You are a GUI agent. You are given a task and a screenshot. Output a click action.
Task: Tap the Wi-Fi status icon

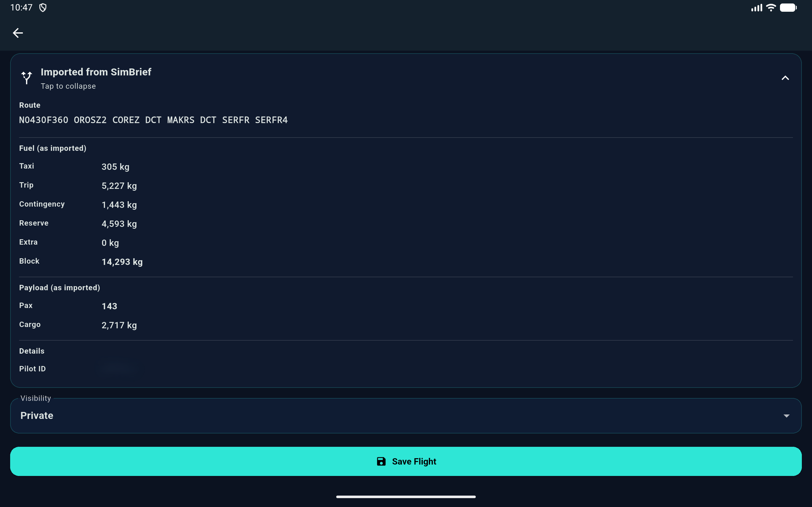click(x=771, y=8)
